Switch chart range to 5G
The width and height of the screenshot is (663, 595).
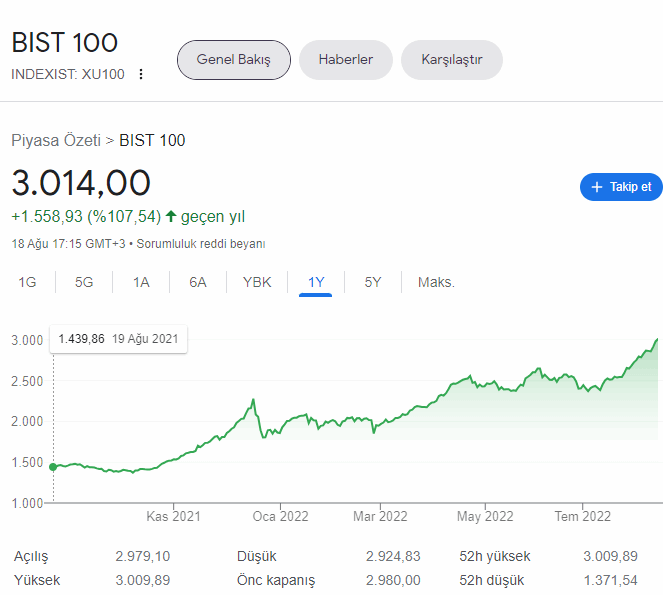pyautogui.click(x=84, y=282)
